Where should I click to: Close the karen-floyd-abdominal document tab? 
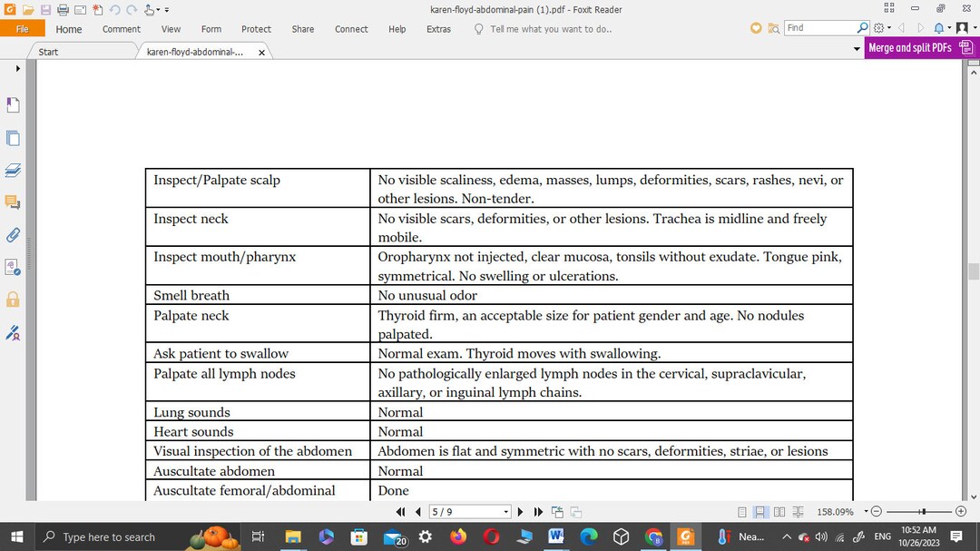click(262, 53)
